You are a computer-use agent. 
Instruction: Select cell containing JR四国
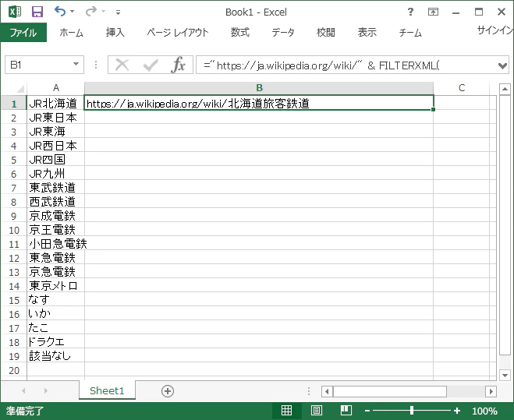click(55, 160)
